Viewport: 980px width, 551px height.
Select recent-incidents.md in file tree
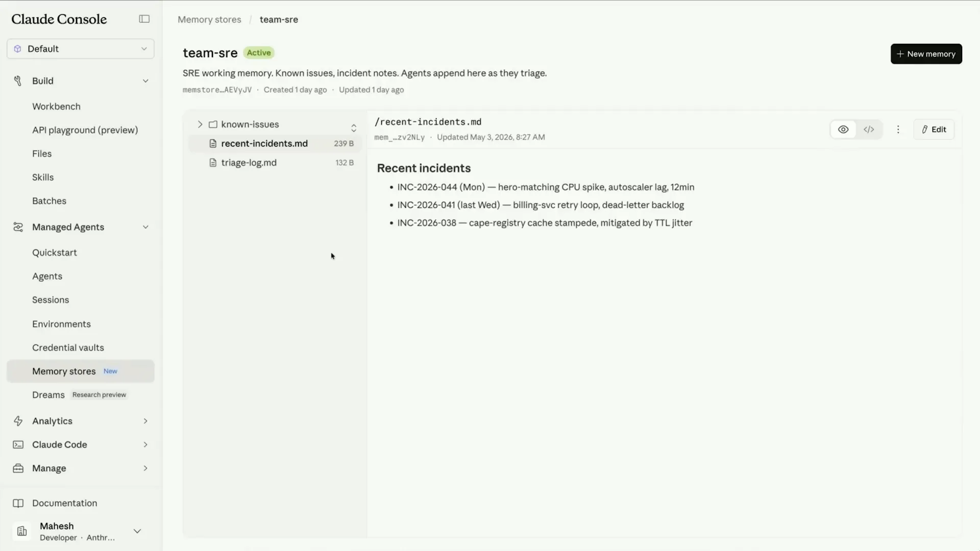(275, 144)
